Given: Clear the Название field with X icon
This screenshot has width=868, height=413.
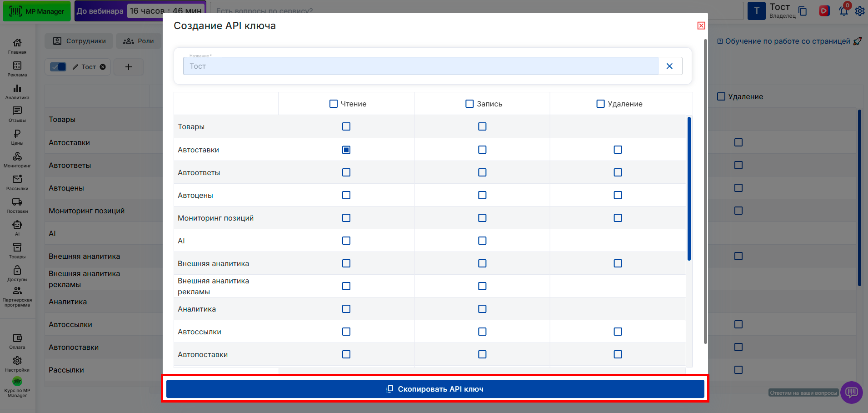Looking at the screenshot, I should click(x=669, y=66).
